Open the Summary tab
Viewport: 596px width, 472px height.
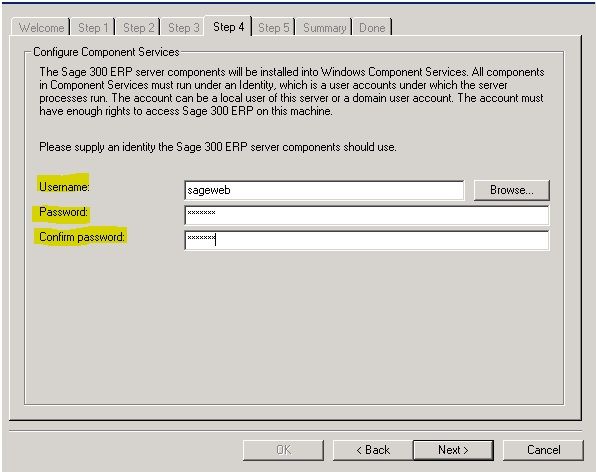[x=324, y=28]
